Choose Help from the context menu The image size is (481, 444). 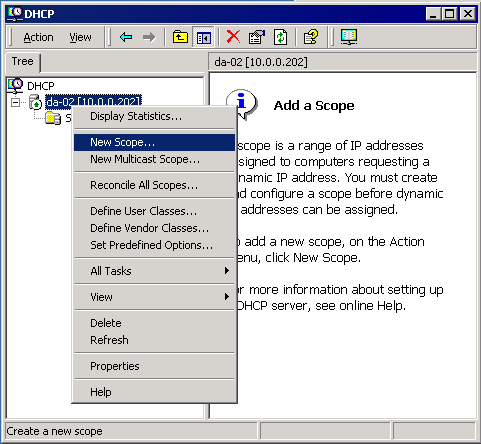click(x=154, y=392)
